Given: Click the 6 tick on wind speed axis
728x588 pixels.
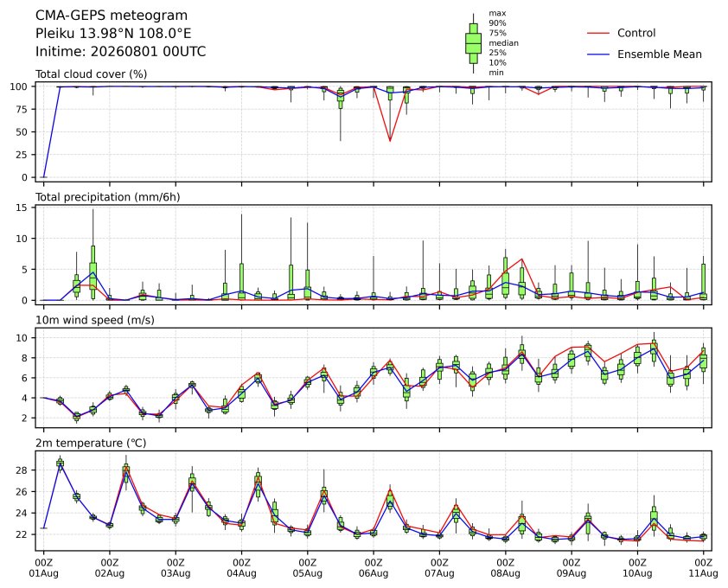Looking at the screenshot, I should [24, 378].
